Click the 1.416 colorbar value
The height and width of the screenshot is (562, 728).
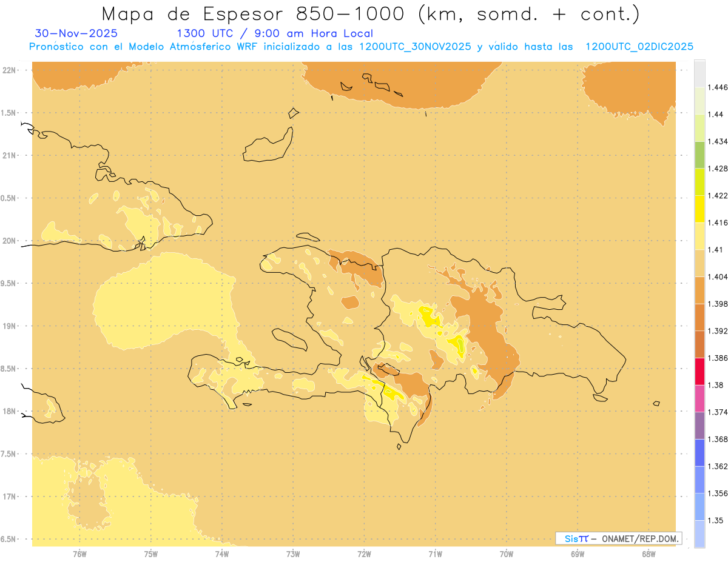718,222
